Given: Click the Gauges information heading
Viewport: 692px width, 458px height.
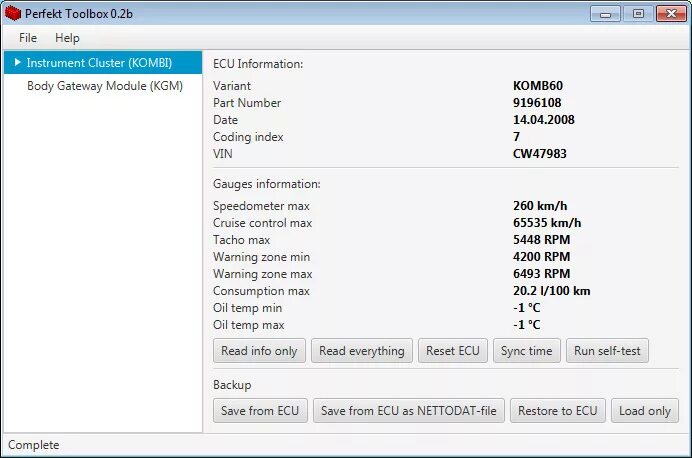Looking at the screenshot, I should pos(267,184).
